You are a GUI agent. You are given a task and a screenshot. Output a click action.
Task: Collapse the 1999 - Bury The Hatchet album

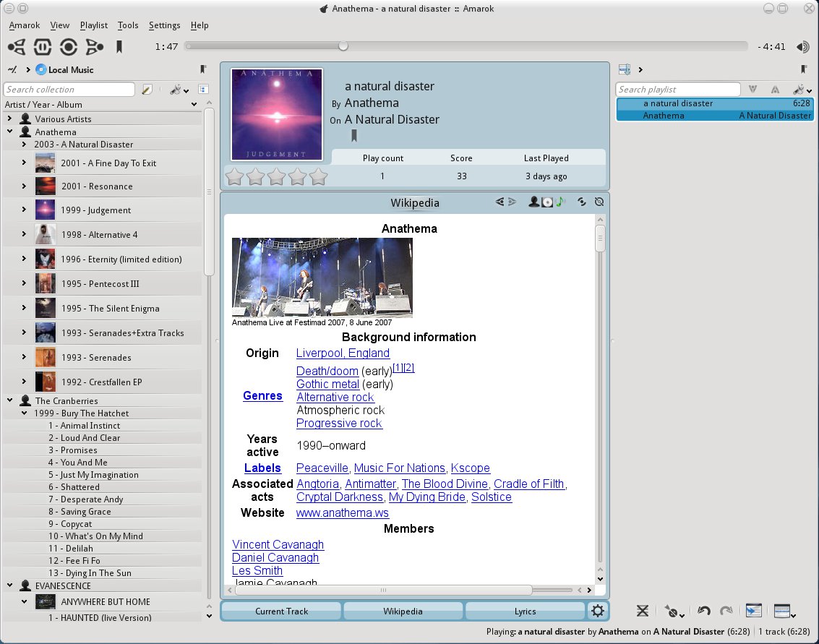tap(24, 413)
